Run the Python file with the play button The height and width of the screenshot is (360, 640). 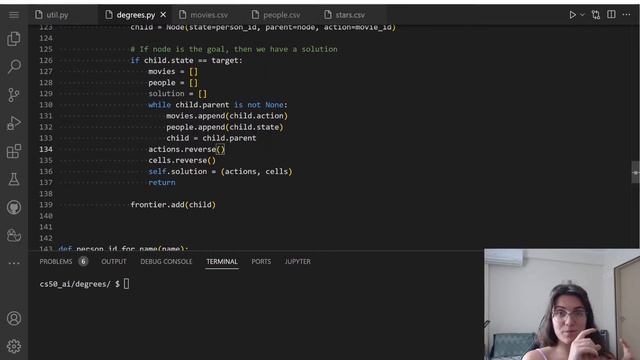click(572, 15)
